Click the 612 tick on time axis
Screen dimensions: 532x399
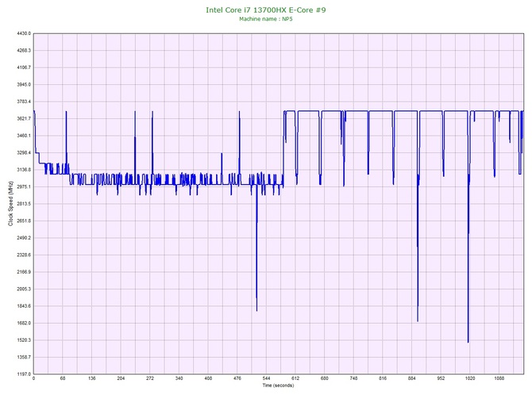(295, 378)
